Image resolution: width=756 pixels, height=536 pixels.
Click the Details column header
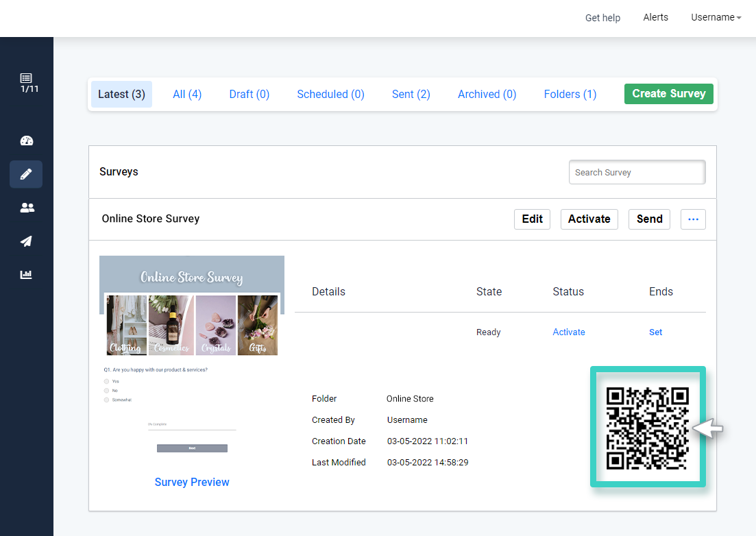[328, 291]
